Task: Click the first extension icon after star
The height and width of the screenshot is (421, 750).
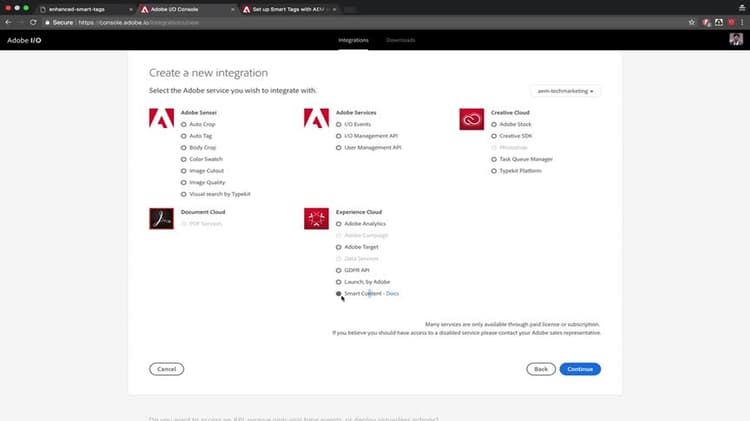Action: [x=706, y=22]
